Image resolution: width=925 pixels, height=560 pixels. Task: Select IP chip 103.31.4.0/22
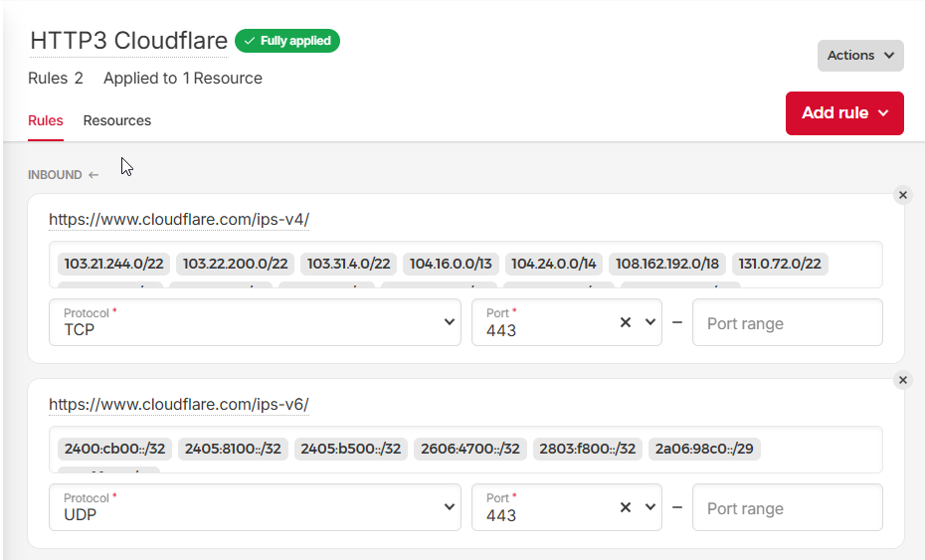coord(349,264)
